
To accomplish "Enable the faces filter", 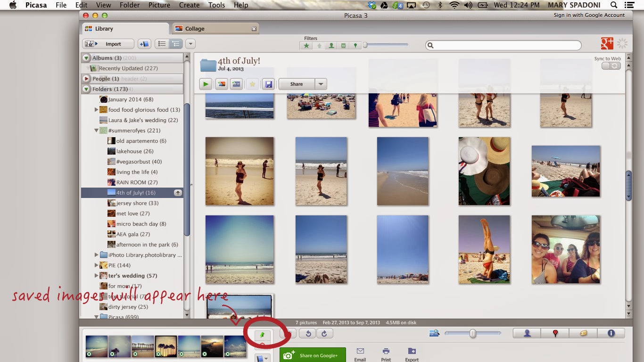I will click(331, 45).
